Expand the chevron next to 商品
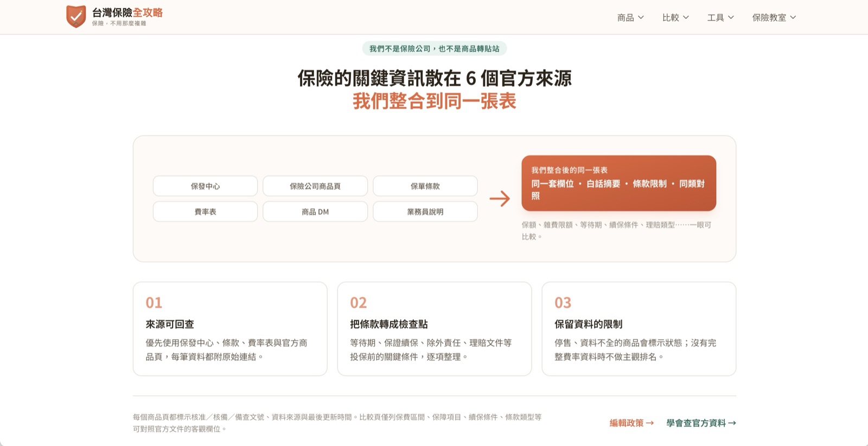 coord(641,17)
